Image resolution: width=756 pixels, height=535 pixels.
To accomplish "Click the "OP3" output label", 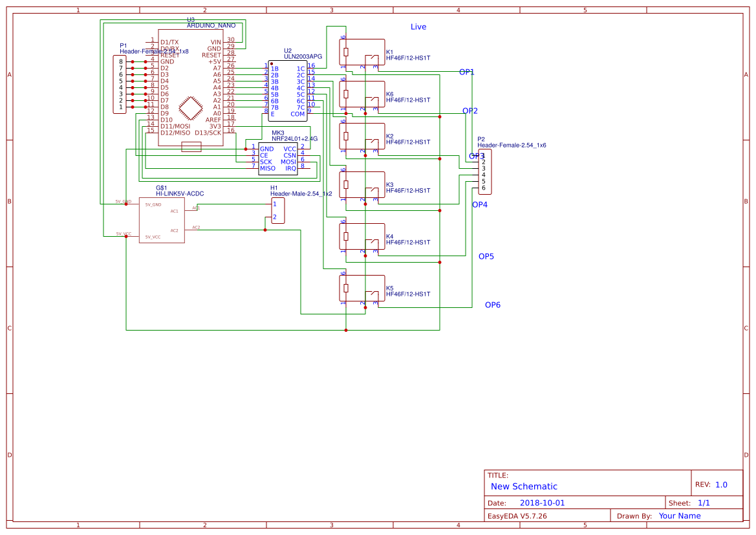I will 477,157.
